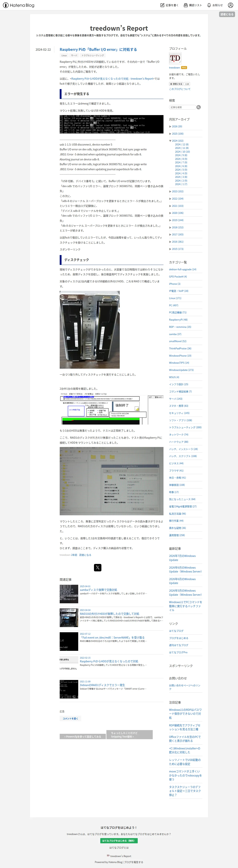
Task: Expand the 2021 (103) archive year
Action: pos(170,206)
